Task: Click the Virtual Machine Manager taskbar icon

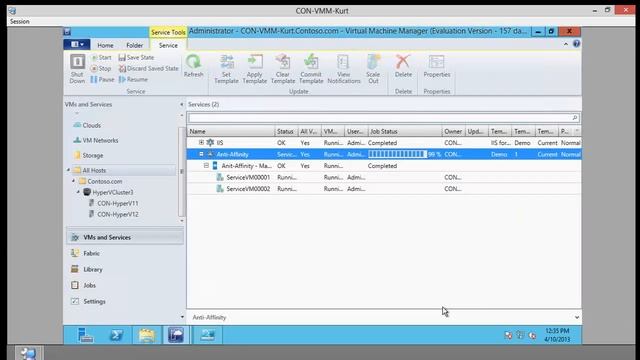Action: pyautogui.click(x=176, y=335)
